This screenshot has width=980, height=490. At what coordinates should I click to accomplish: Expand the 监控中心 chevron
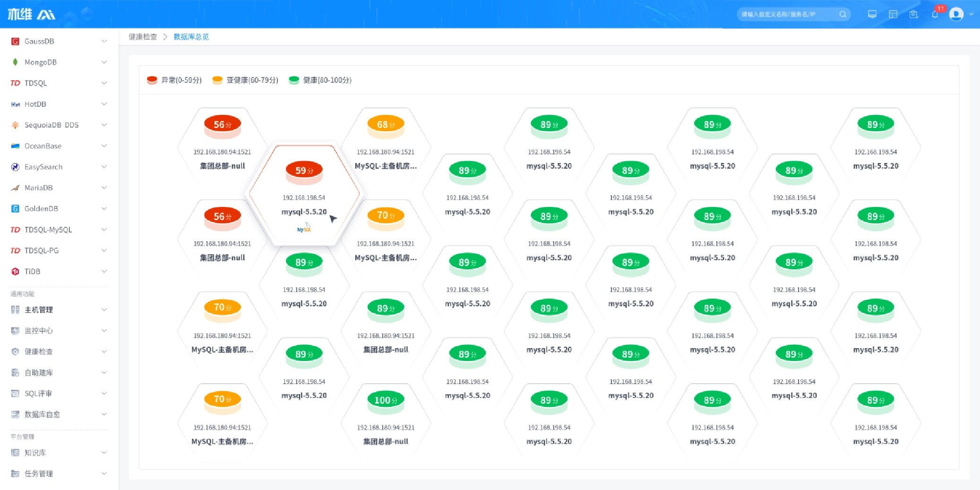click(x=104, y=331)
